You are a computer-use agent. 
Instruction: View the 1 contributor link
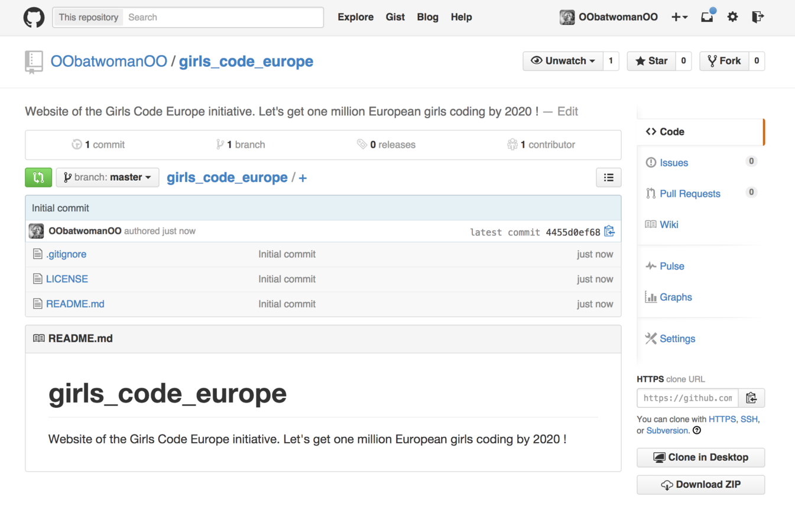click(541, 145)
